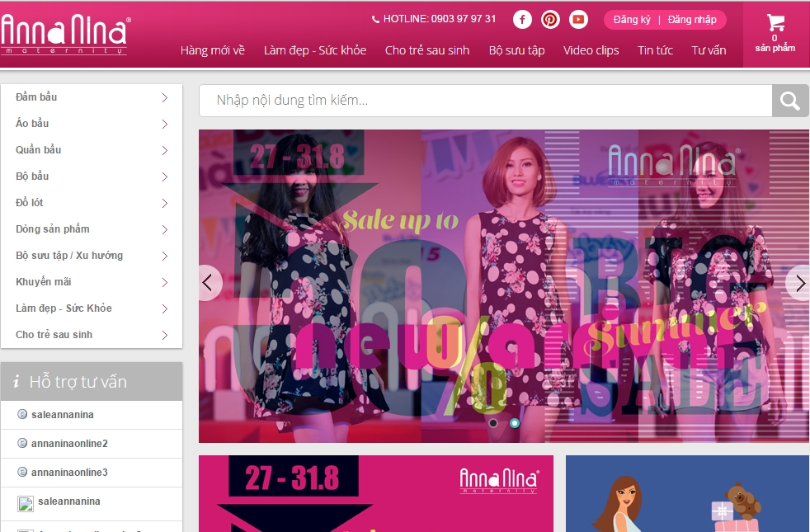The height and width of the screenshot is (532, 810).
Task: Click chat icon beside annaninaonline3
Action: click(x=22, y=472)
